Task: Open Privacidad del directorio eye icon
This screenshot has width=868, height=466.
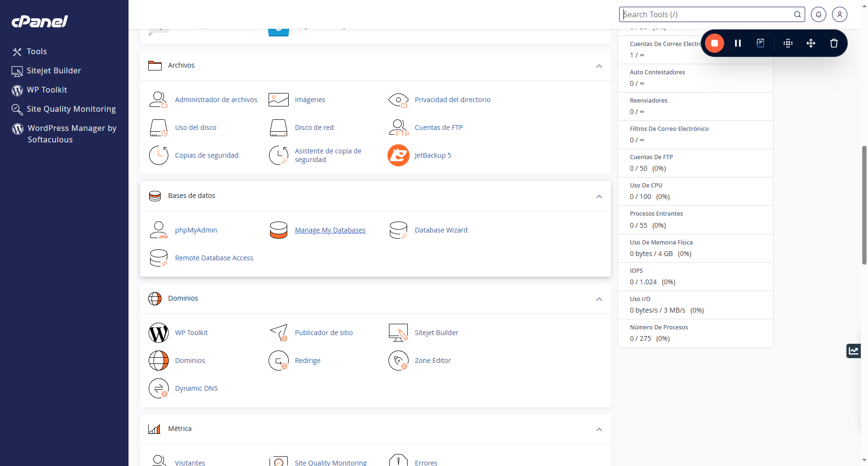Action: click(398, 100)
